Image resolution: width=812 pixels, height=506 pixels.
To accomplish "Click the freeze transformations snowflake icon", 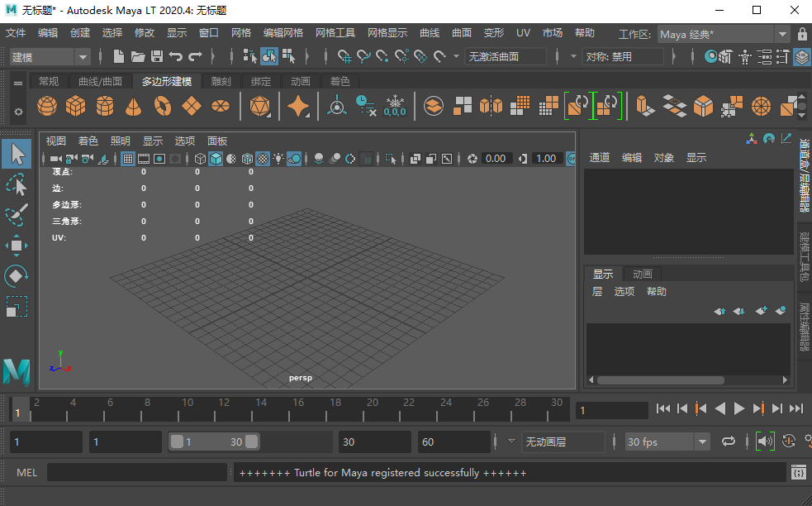I will tap(395, 106).
